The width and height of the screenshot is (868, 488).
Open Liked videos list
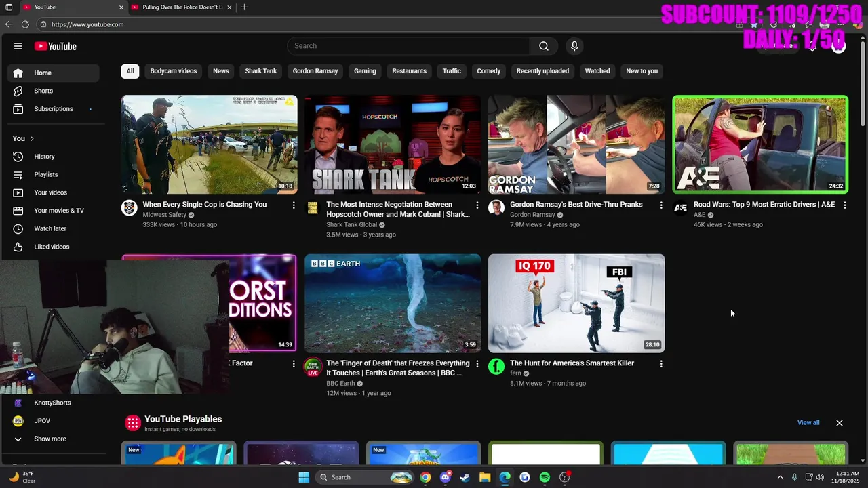click(54, 247)
